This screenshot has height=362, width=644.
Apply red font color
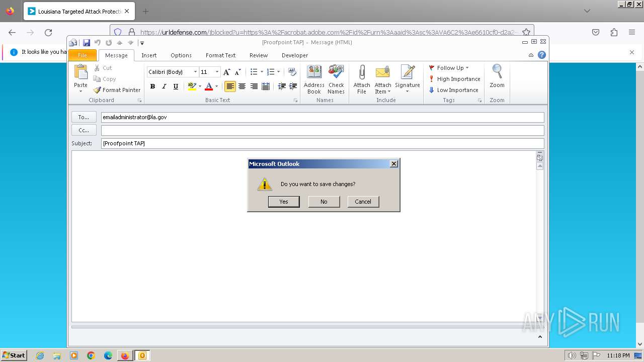(209, 86)
